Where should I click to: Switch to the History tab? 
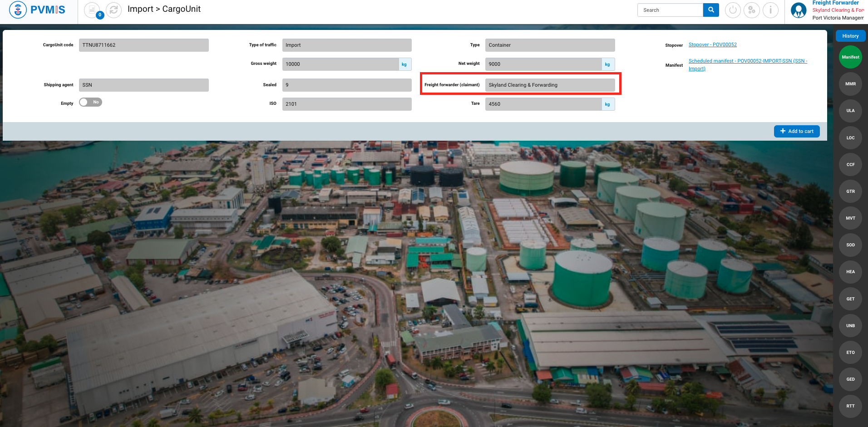tap(850, 36)
